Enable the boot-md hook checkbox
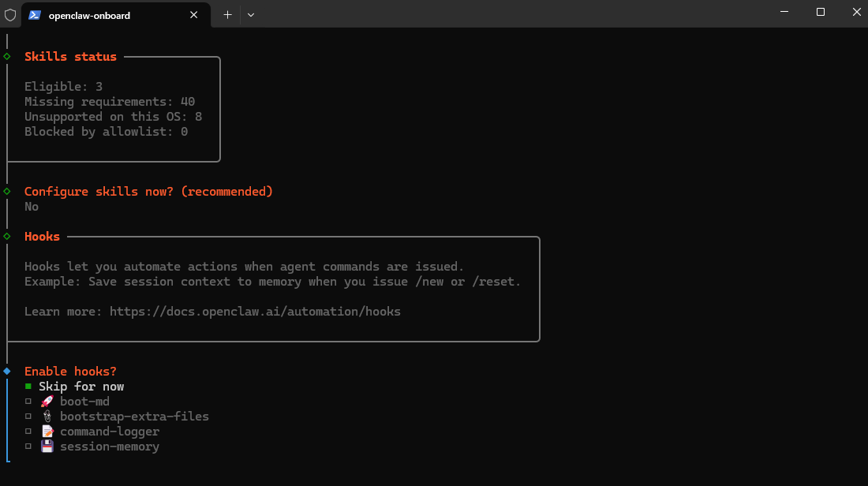Image resolution: width=868 pixels, height=486 pixels. (28, 402)
